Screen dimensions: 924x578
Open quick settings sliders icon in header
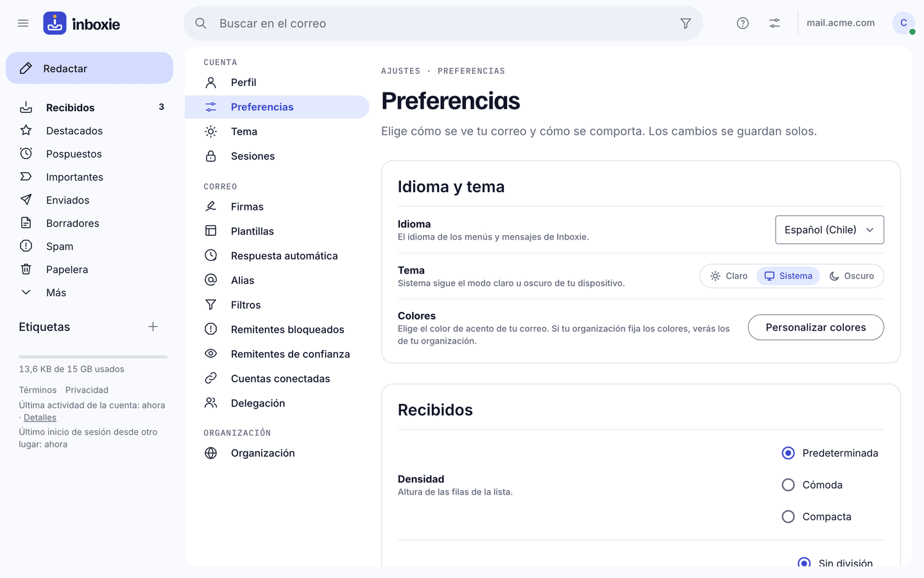tap(774, 23)
